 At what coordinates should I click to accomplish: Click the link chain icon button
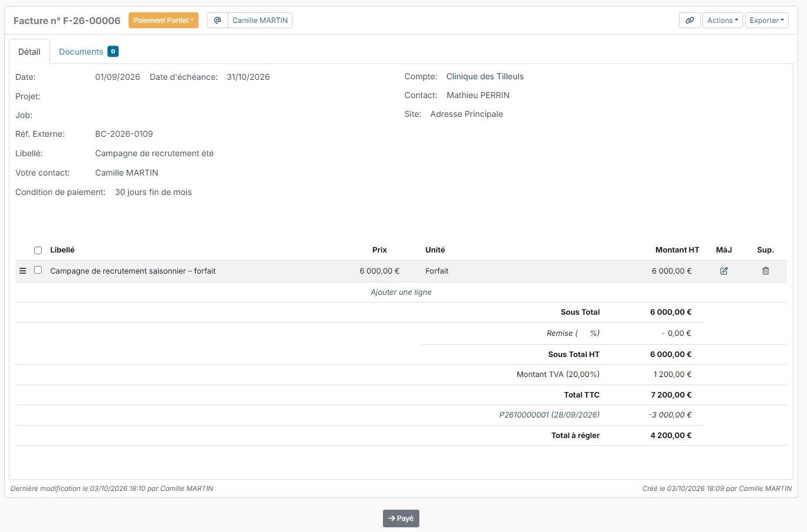[690, 20]
